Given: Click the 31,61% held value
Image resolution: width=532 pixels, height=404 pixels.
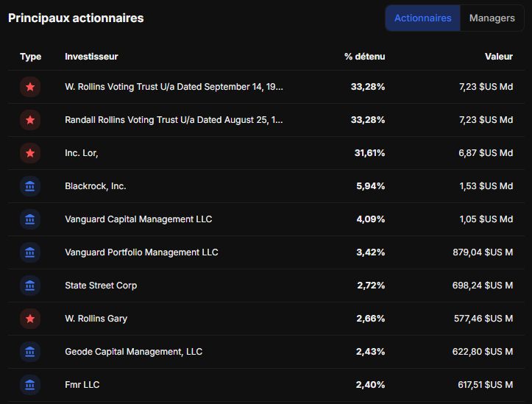Looking at the screenshot, I should point(369,153).
